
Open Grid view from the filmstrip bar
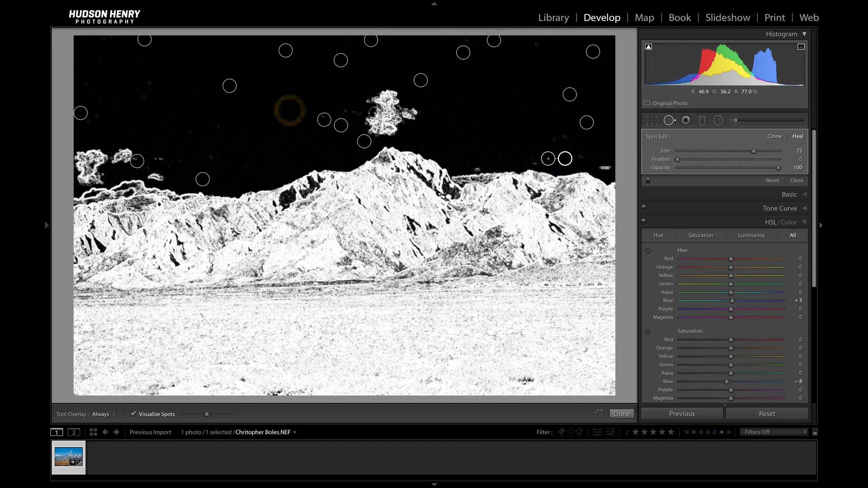pyautogui.click(x=93, y=432)
